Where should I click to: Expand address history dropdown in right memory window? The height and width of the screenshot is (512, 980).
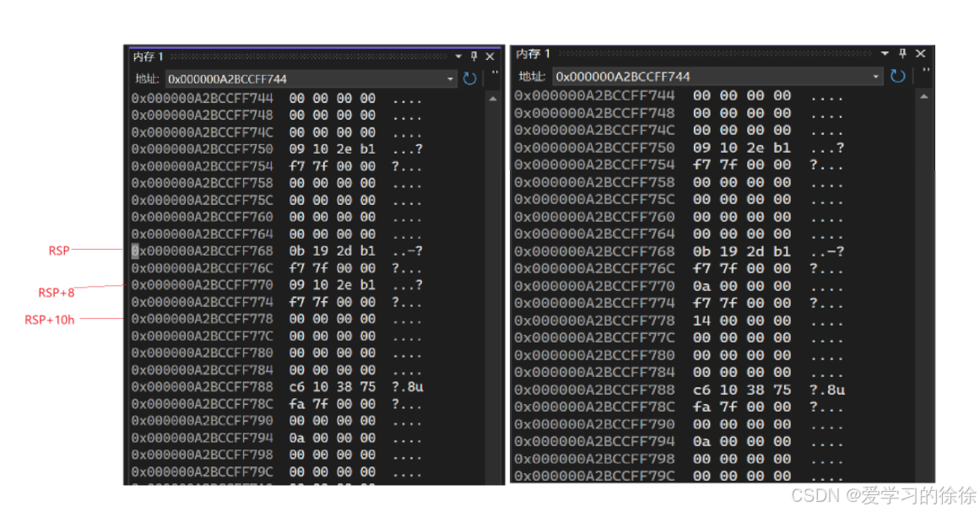(875, 77)
